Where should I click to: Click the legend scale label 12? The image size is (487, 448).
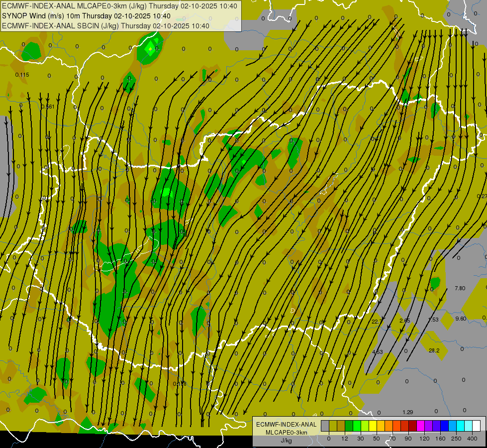(x=345, y=439)
